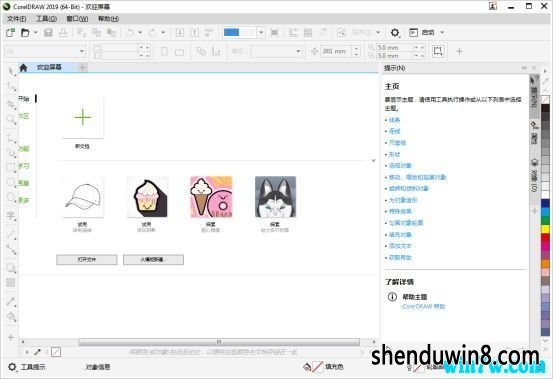Open the 文件 menu

17,19
